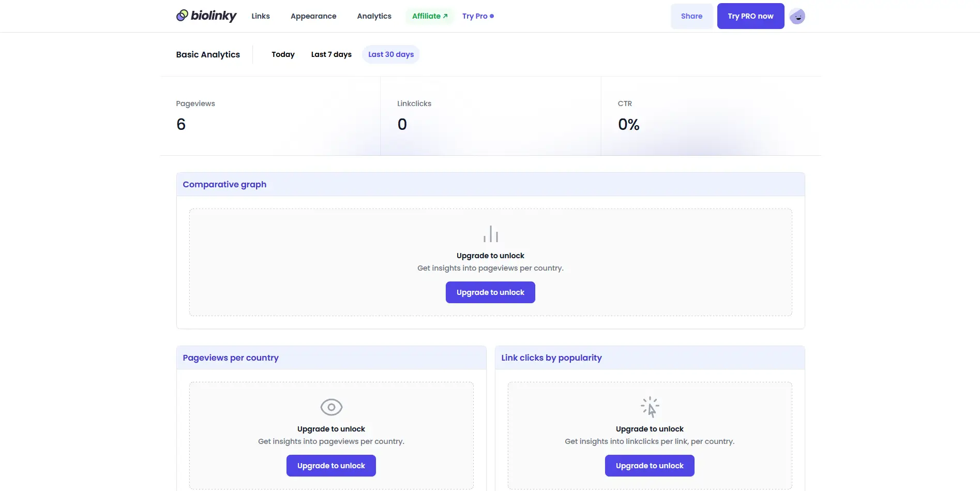
Task: Click the Try Pro link
Action: pyautogui.click(x=478, y=16)
